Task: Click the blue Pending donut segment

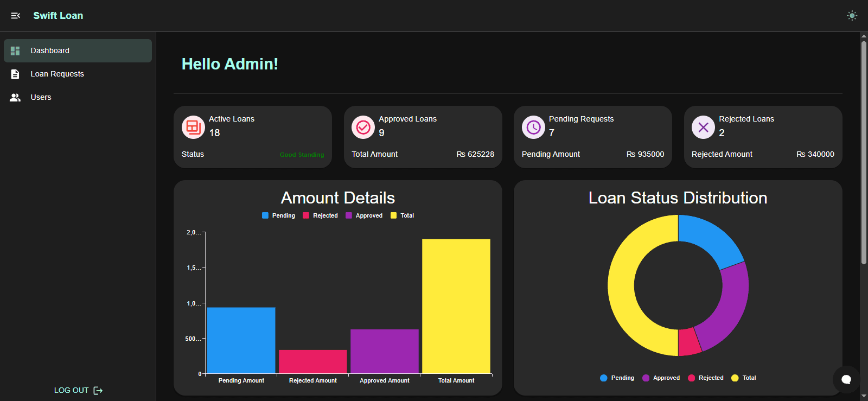Action: tap(711, 239)
